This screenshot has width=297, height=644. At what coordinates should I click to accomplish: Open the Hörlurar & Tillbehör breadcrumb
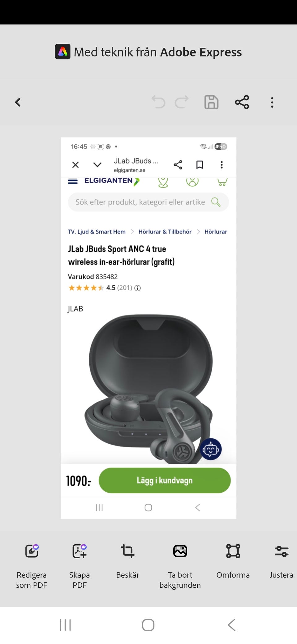pyautogui.click(x=165, y=232)
